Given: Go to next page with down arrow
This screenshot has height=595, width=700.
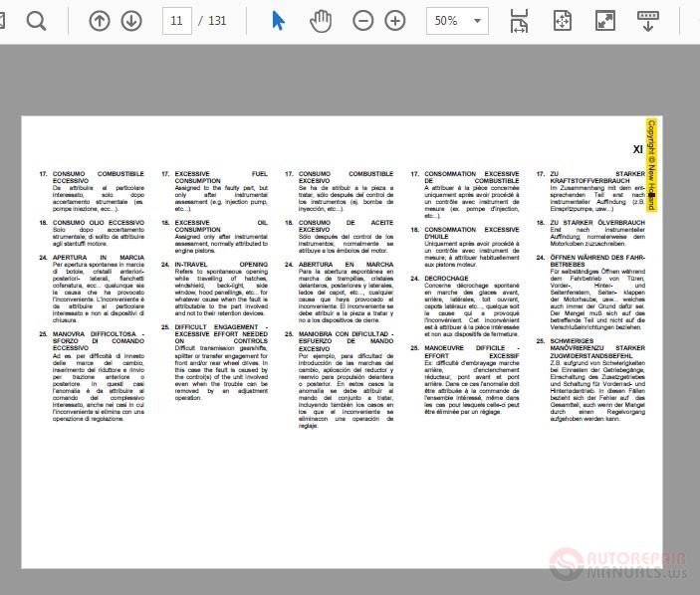Looking at the screenshot, I should click(131, 21).
